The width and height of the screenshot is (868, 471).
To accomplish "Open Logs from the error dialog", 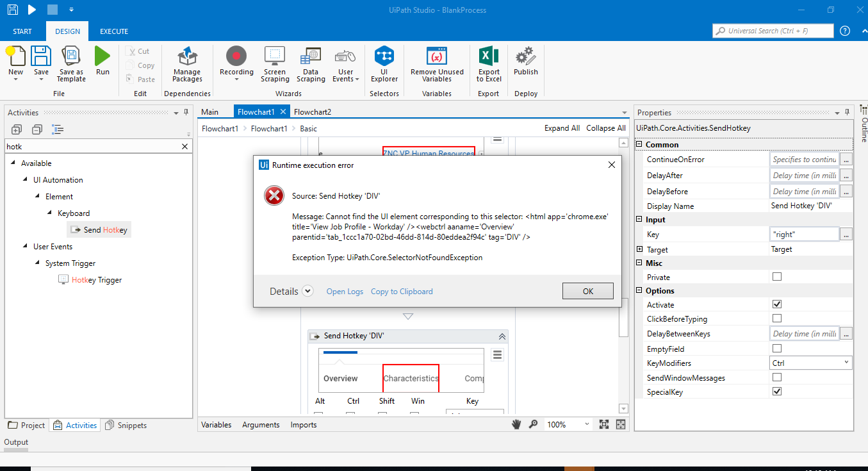I will click(x=345, y=292).
